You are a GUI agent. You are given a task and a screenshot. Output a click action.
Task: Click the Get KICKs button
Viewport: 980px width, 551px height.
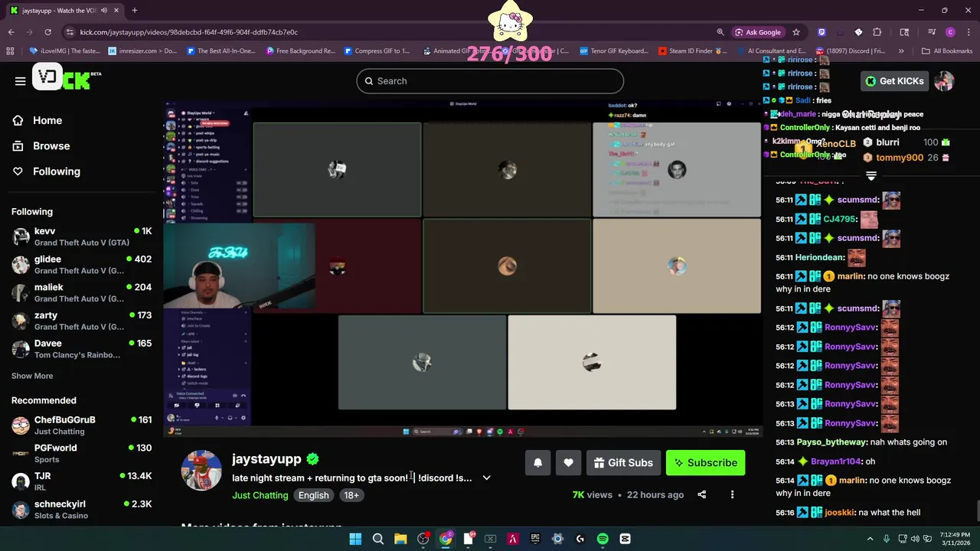pyautogui.click(x=894, y=81)
